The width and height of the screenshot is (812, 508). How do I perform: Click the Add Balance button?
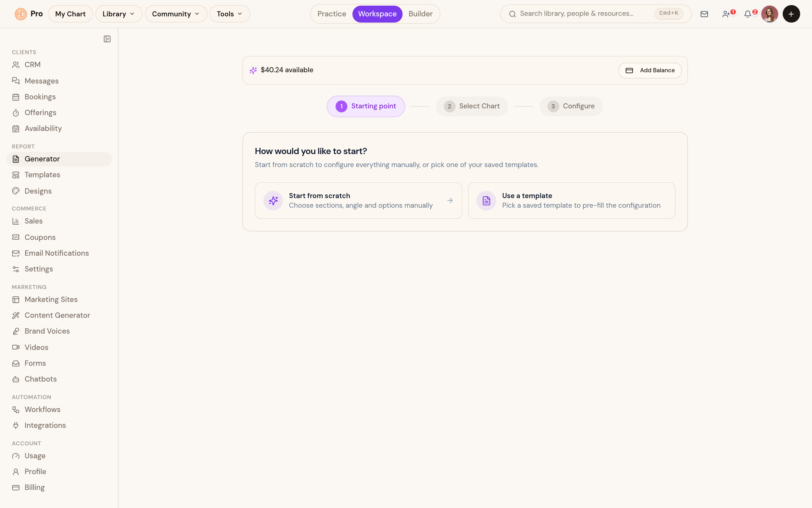pos(650,70)
